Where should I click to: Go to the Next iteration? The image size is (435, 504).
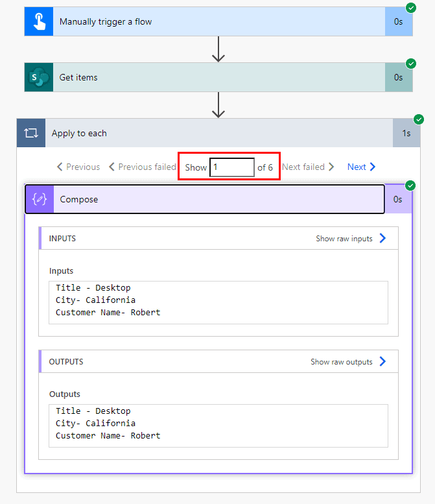point(362,167)
